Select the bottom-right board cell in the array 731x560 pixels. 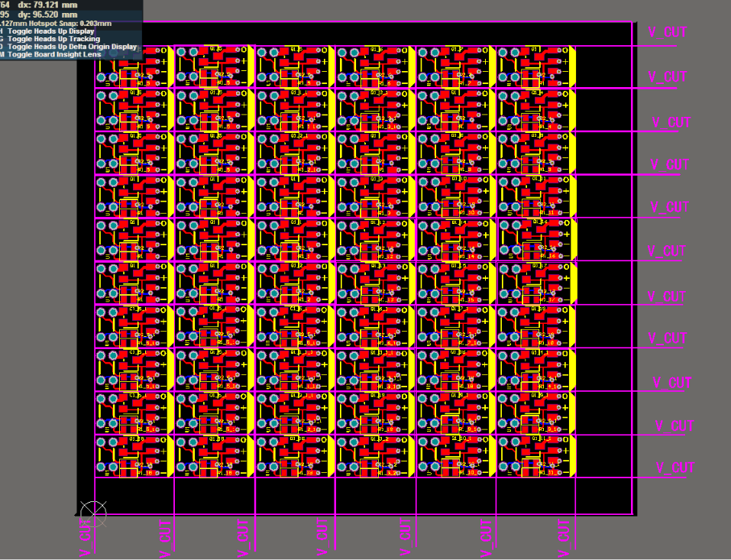coord(535,457)
